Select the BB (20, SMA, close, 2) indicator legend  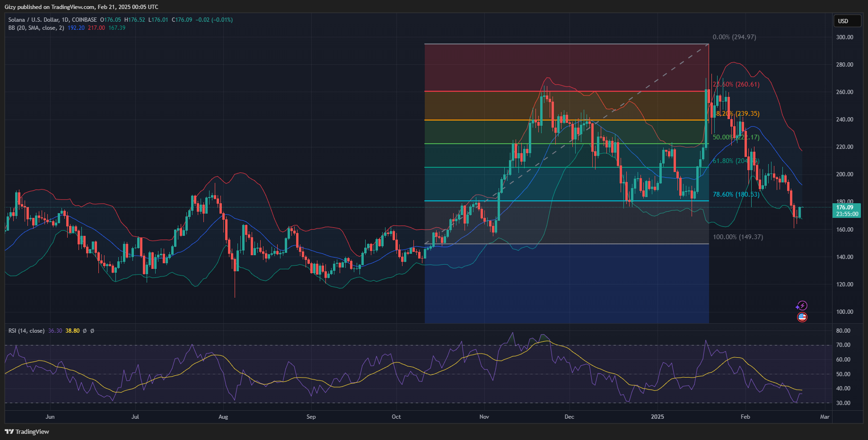[36, 28]
